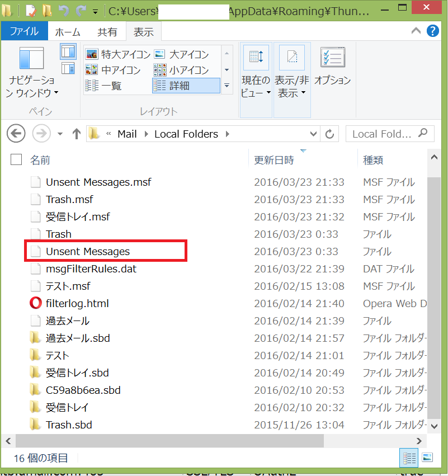Open filterlog.html with Opera icon
This screenshot has height=476, width=448.
[36, 304]
